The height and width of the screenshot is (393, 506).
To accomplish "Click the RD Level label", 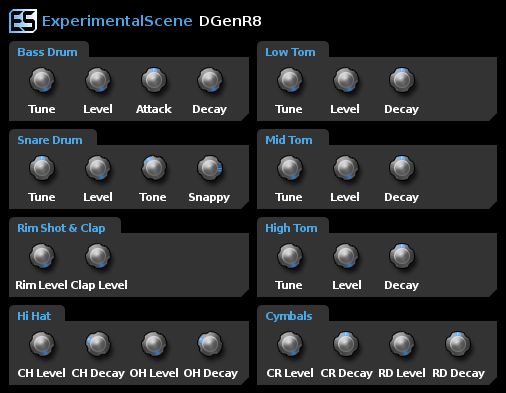I will pos(402,373).
